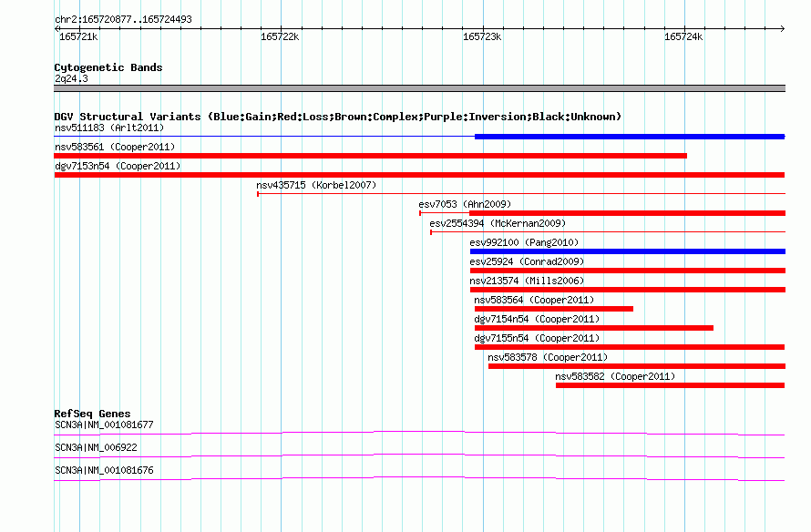Click the red loss bar of nsv583561

coord(370,156)
